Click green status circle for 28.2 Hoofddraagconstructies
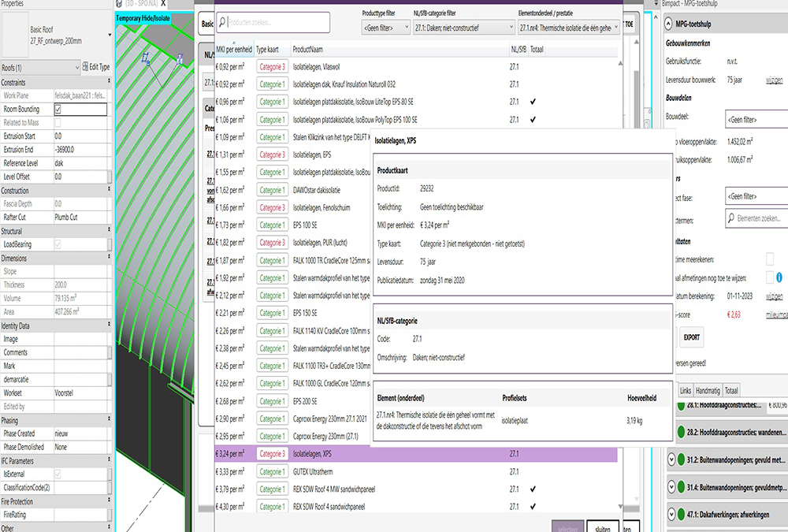 tap(682, 432)
